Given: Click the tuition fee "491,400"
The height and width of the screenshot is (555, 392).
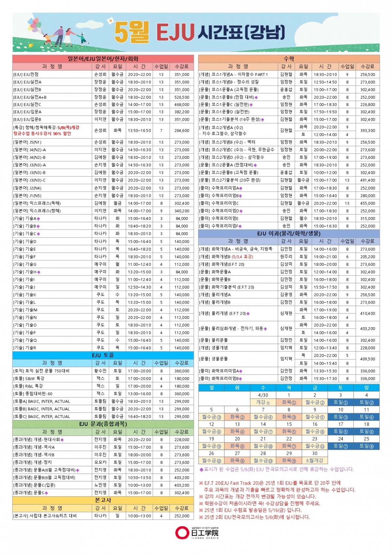Looking at the screenshot, I should pos(368,180).
